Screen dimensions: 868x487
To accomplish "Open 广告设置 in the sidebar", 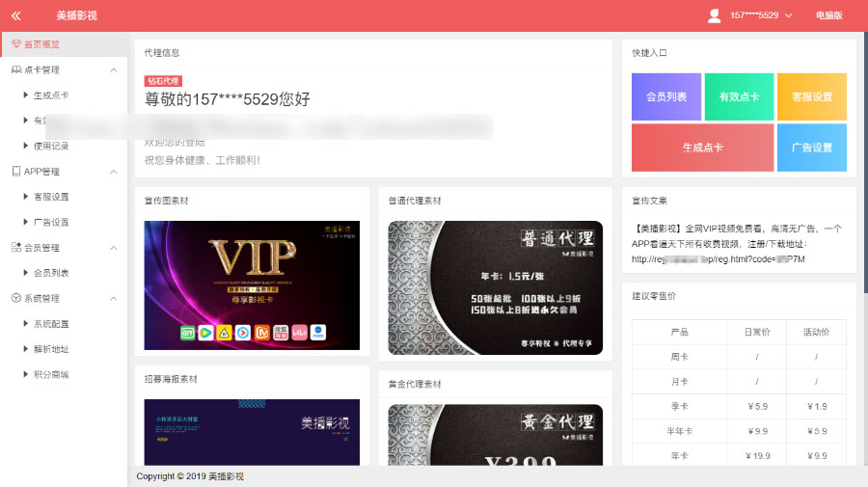I will (x=51, y=222).
